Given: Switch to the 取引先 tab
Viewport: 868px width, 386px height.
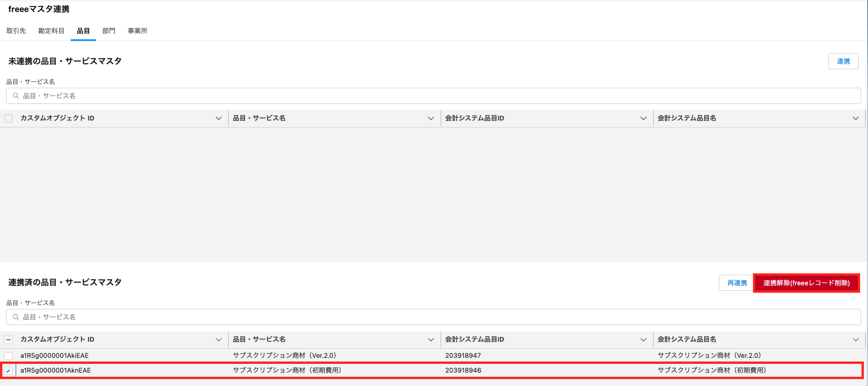Looking at the screenshot, I should [x=16, y=31].
